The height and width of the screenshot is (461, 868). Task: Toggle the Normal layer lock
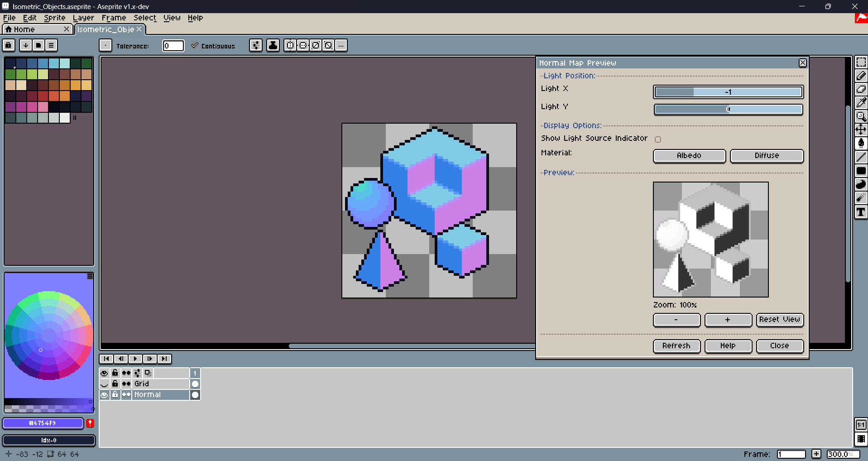(x=115, y=395)
